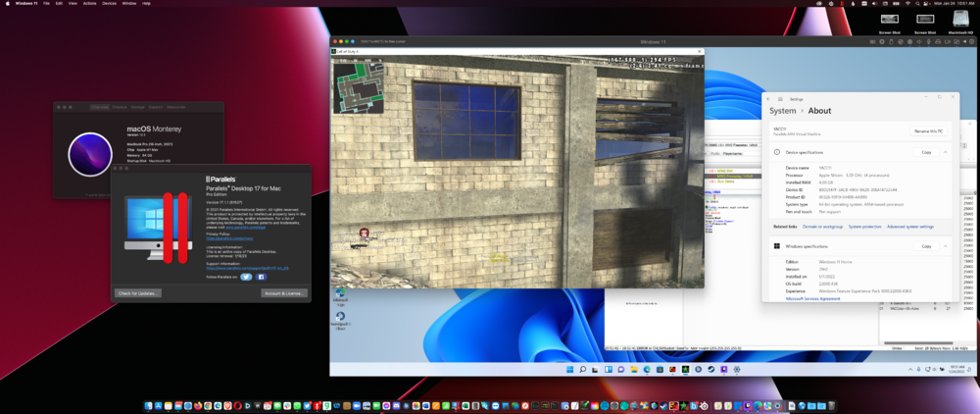Open the Advanced system settings link
980x414 pixels.
[x=910, y=227]
